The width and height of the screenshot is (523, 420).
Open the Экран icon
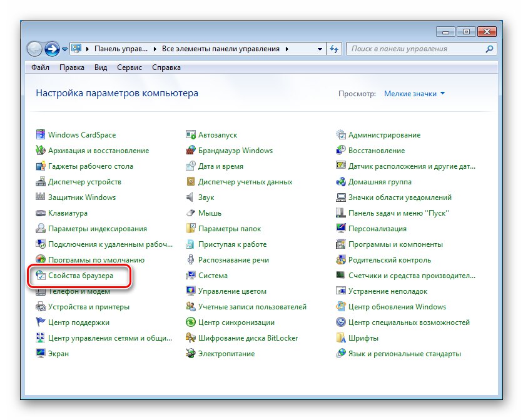click(41, 353)
